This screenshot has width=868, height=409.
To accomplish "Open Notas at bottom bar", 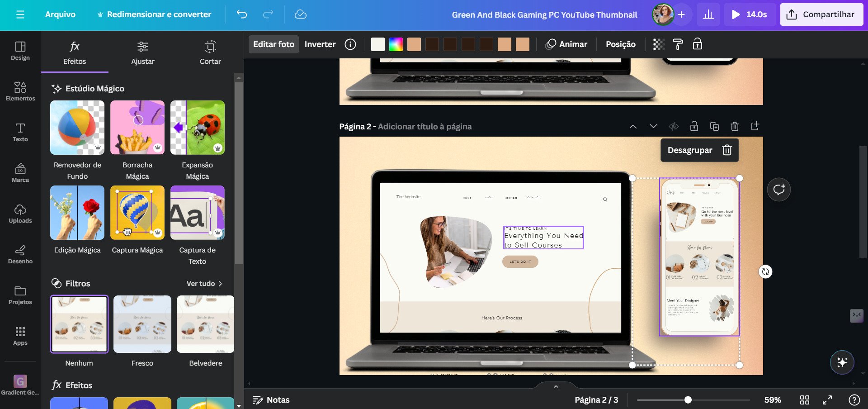I will [271, 400].
